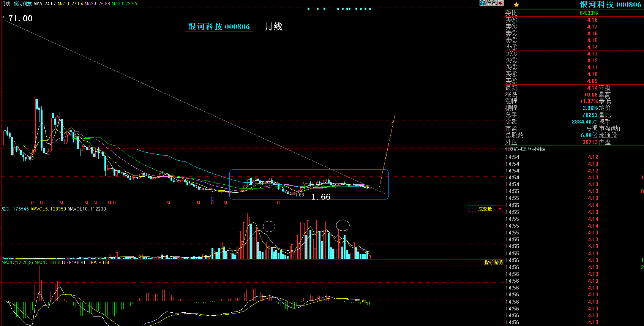This screenshot has width=644, height=326.
Task: Click the MAVOL5: 128359 label
Action: click(x=48, y=209)
